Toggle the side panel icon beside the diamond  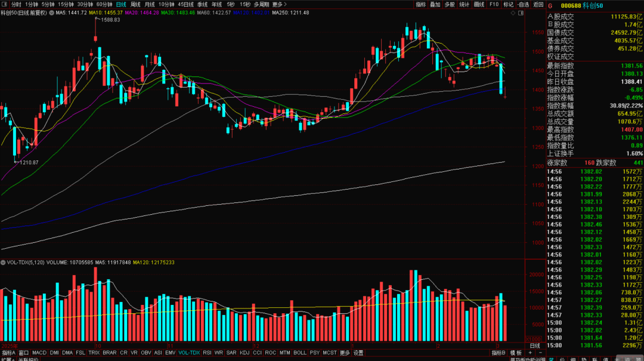pyautogui.click(x=521, y=13)
